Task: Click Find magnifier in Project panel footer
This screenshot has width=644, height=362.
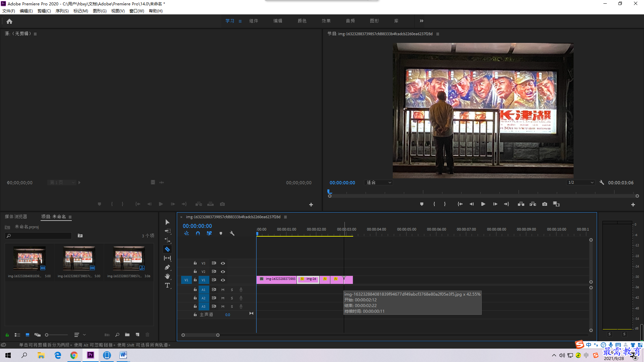Action: [x=117, y=335]
